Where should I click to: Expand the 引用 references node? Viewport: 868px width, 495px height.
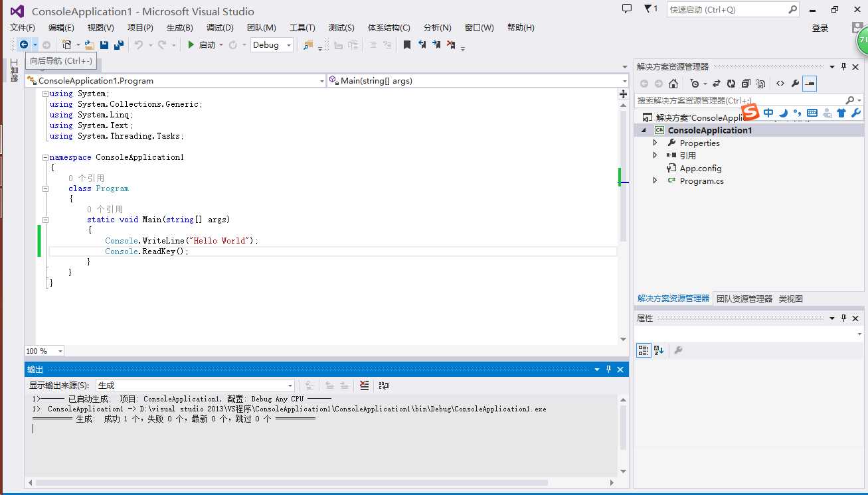click(x=655, y=155)
